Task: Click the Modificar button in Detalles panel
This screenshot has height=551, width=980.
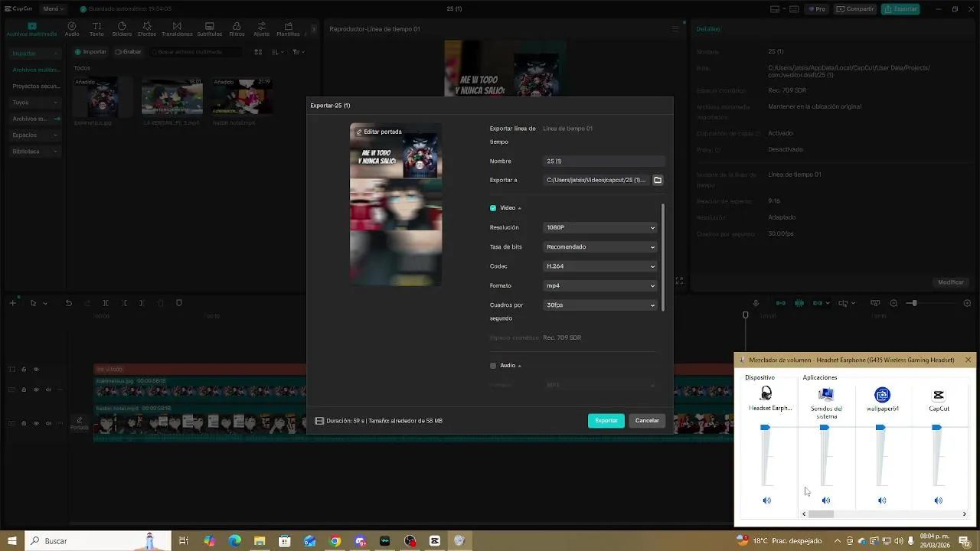Action: click(951, 282)
